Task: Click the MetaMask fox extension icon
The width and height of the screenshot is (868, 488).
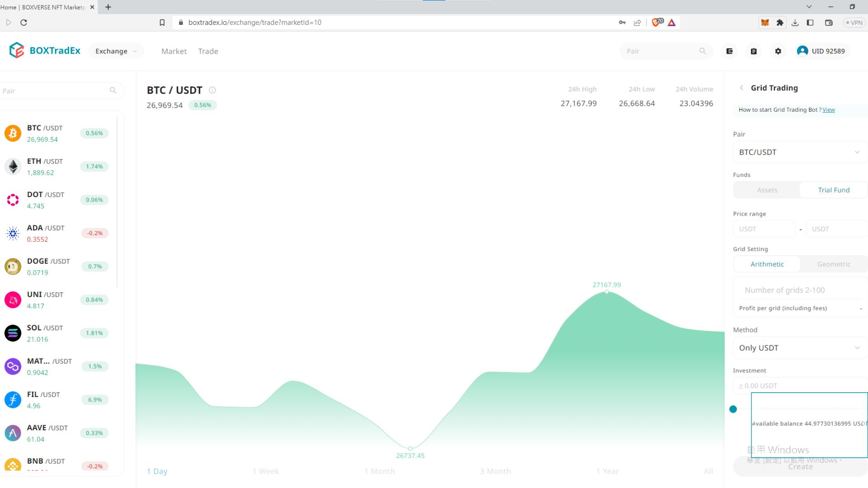Action: pos(765,23)
